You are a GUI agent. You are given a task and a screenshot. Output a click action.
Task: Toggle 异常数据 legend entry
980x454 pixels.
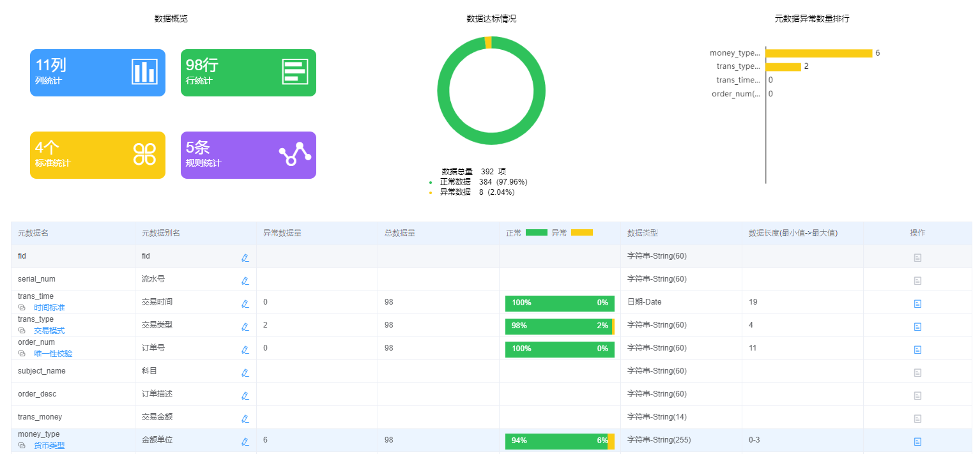point(471,192)
